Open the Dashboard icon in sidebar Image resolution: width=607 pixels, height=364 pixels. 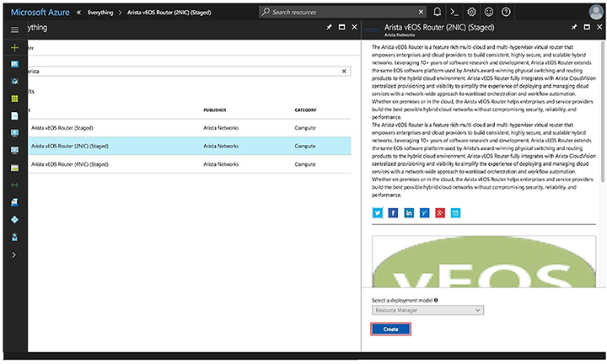point(14,64)
